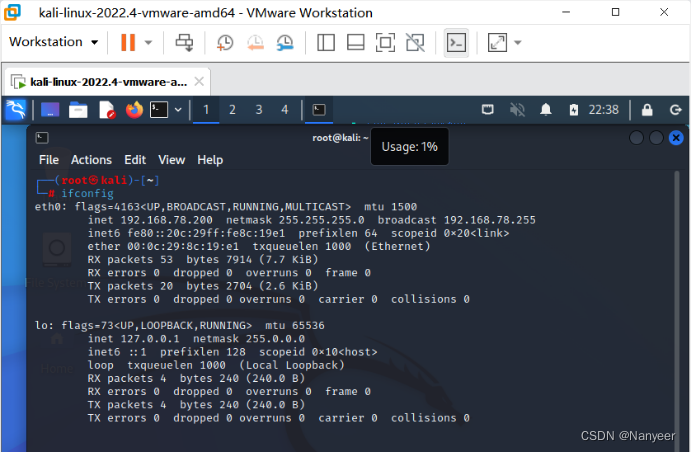Expand the terminal launcher dropdown arrow

coord(178,109)
